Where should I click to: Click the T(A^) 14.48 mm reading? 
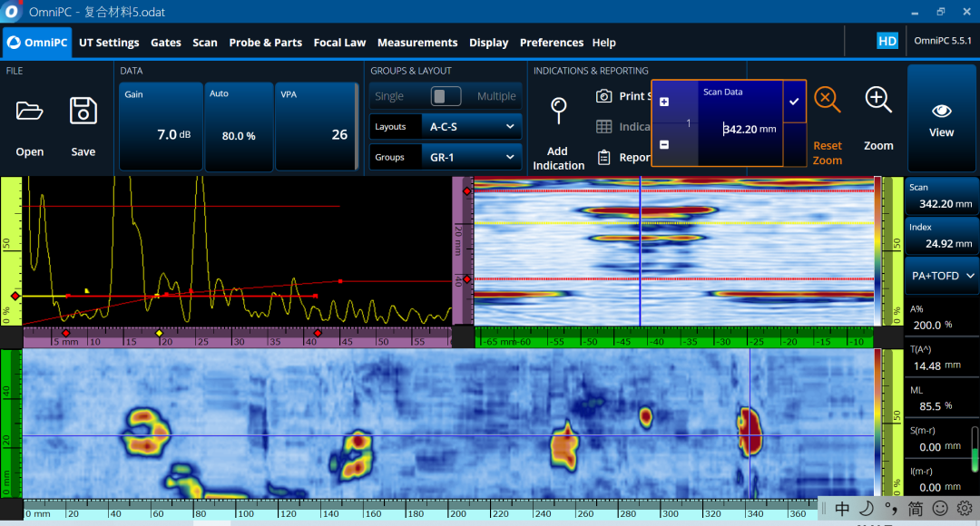tap(942, 358)
